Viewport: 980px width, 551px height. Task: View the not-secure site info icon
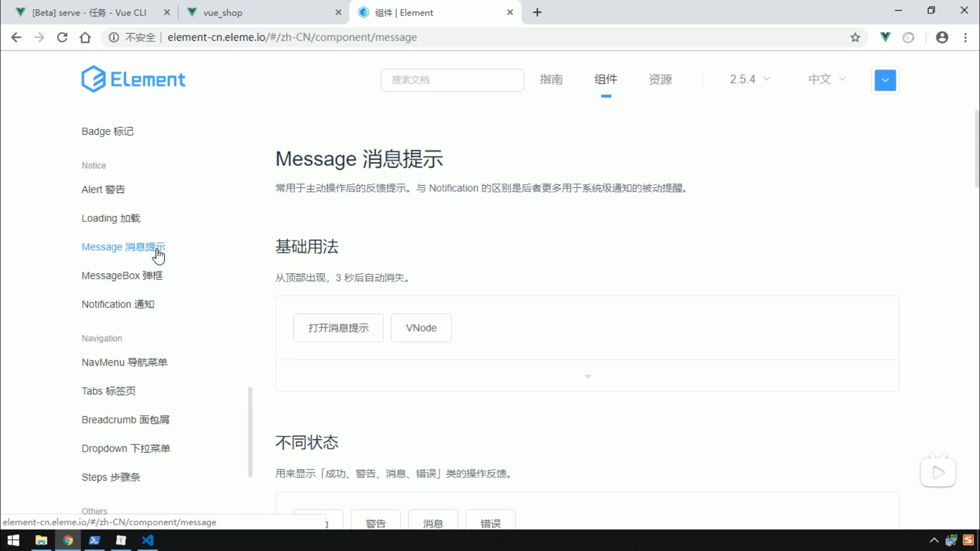[114, 37]
